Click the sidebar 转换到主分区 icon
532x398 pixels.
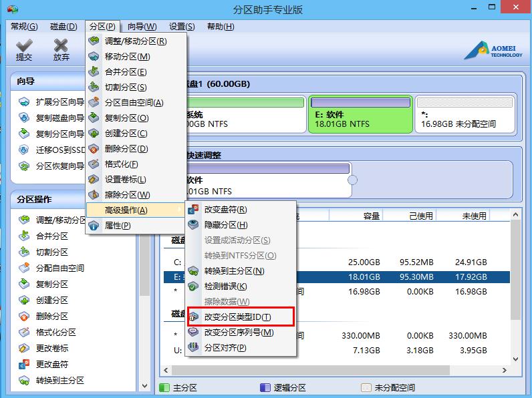24,381
